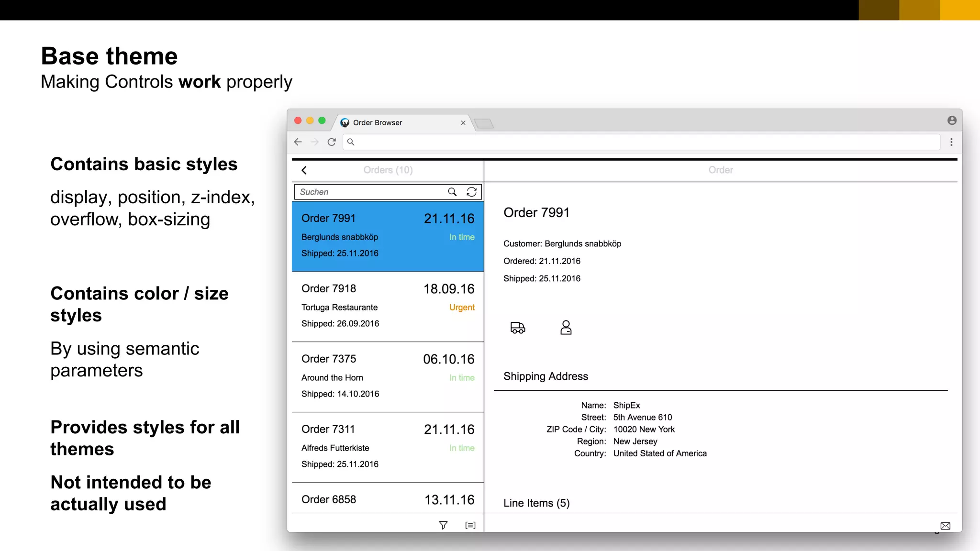Click the browser address bar

click(641, 142)
